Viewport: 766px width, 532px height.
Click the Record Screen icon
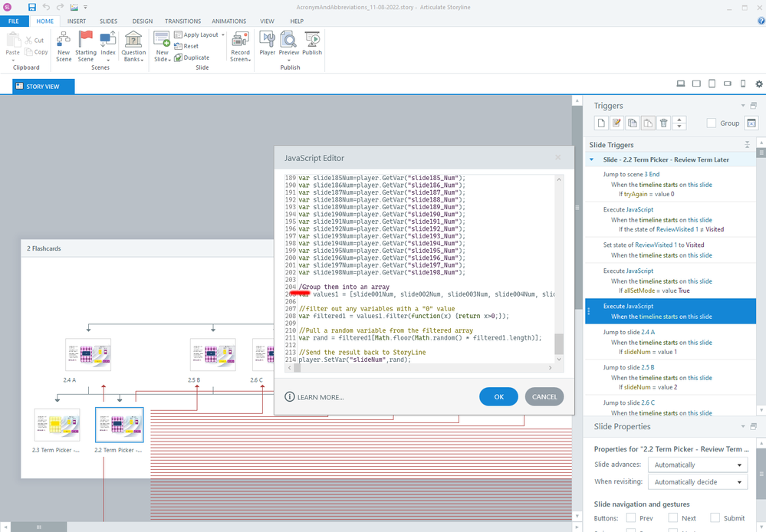240,40
